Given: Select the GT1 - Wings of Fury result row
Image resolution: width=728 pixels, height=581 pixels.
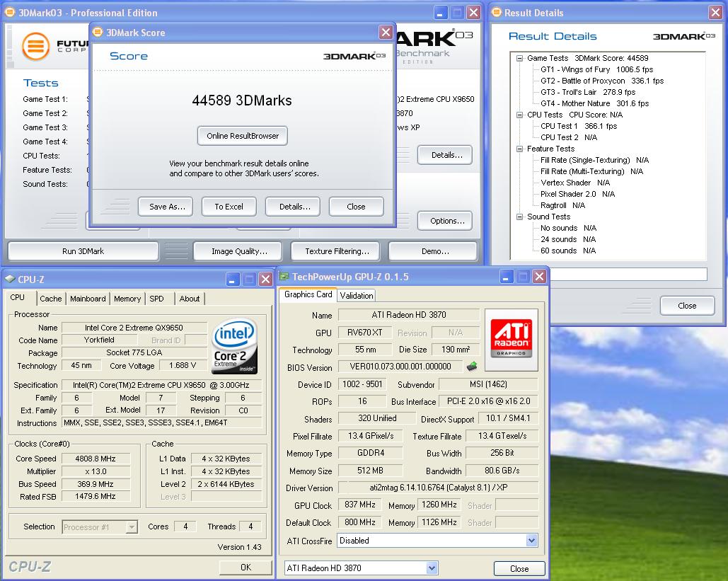Looking at the screenshot, I should (x=597, y=69).
